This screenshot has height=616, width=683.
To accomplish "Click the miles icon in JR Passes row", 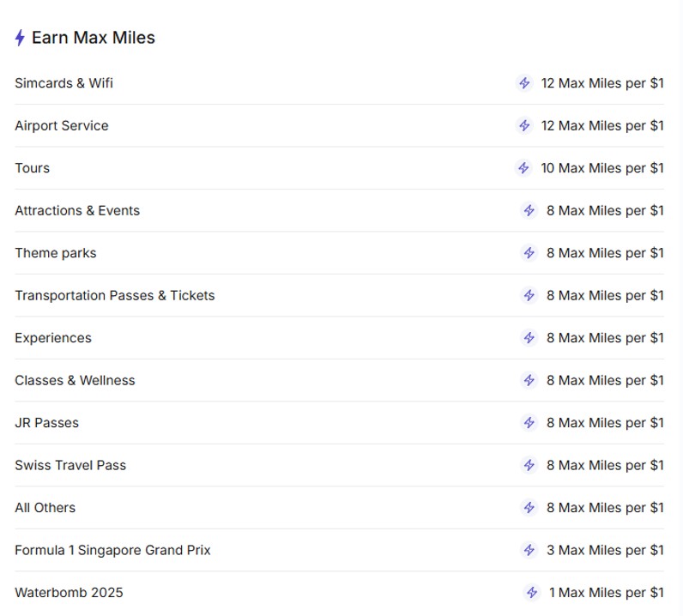I will pyautogui.click(x=529, y=423).
